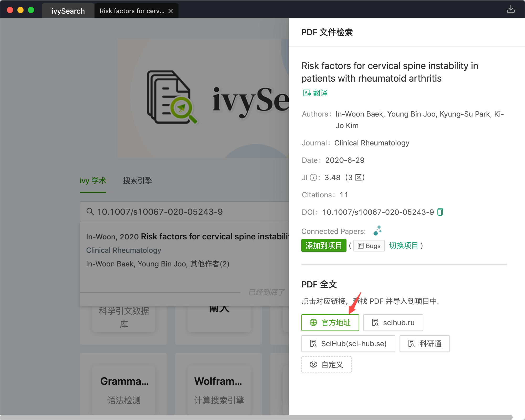Screen dimensions: 525x420
Task: Click the 翻译 translate link
Action: click(x=316, y=93)
